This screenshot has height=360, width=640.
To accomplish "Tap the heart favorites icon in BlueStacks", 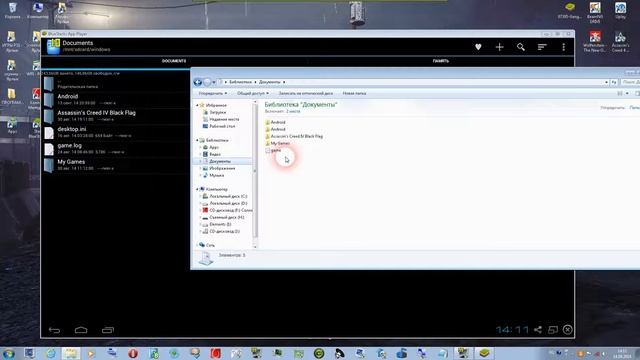I will [x=478, y=47].
